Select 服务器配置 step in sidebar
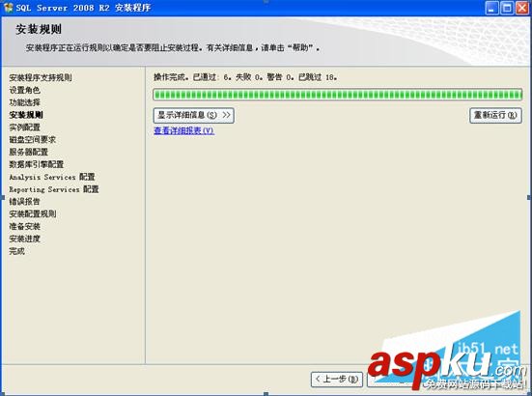This screenshot has width=532, height=396. tap(29, 152)
